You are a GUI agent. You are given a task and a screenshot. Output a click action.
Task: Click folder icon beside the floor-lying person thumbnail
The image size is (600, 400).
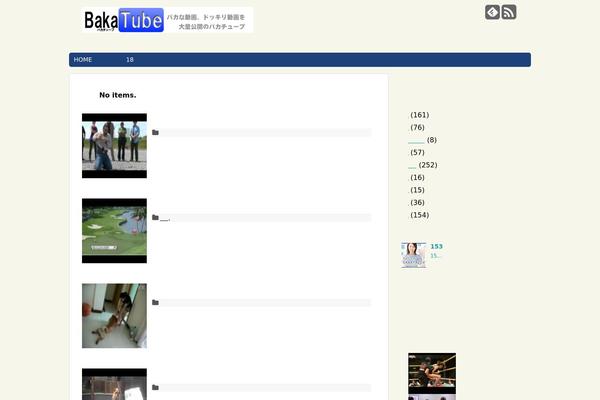(x=155, y=302)
